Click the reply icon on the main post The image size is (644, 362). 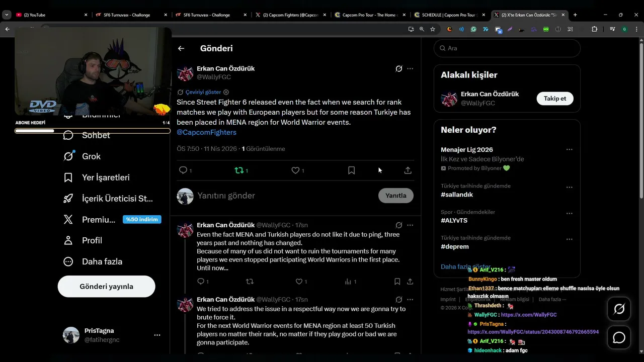pos(183,170)
